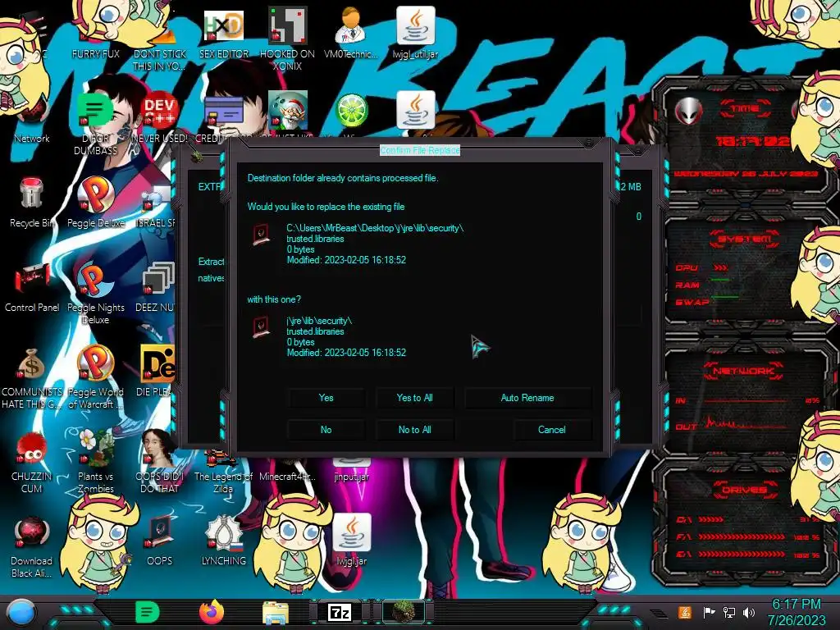Launch Firefox from the taskbar

pos(212,612)
